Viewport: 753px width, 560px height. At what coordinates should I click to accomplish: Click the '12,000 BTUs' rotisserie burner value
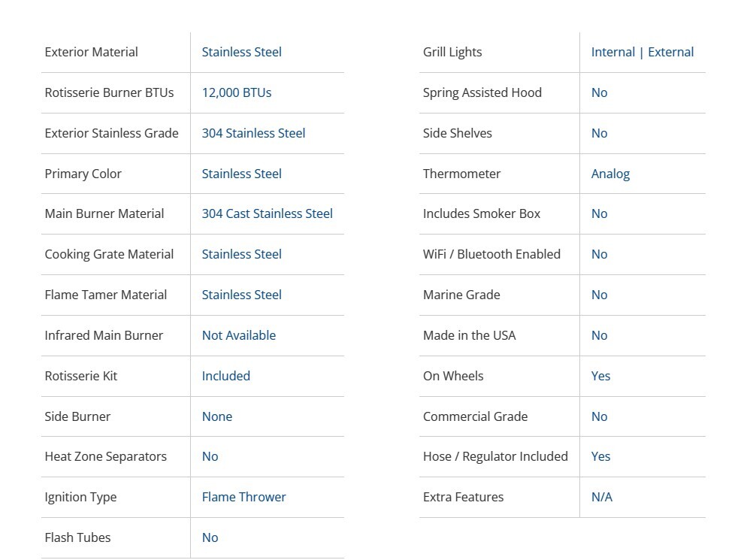click(x=237, y=92)
